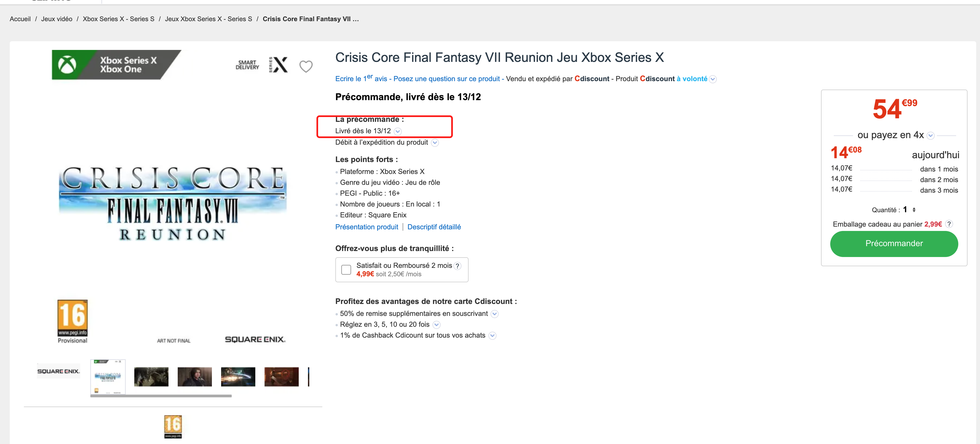Click the PEGI 16 rating badge
The image size is (980, 444).
point(72,318)
